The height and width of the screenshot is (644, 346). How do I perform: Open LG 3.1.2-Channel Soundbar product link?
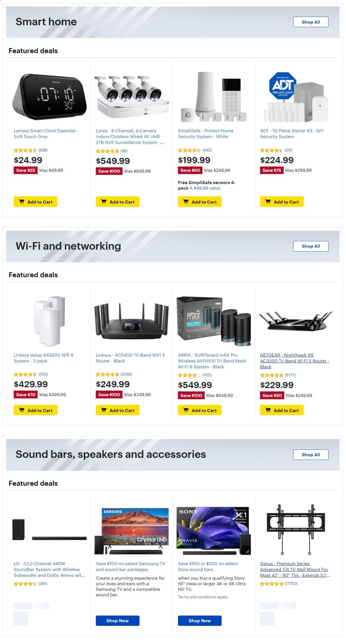pyautogui.click(x=49, y=569)
